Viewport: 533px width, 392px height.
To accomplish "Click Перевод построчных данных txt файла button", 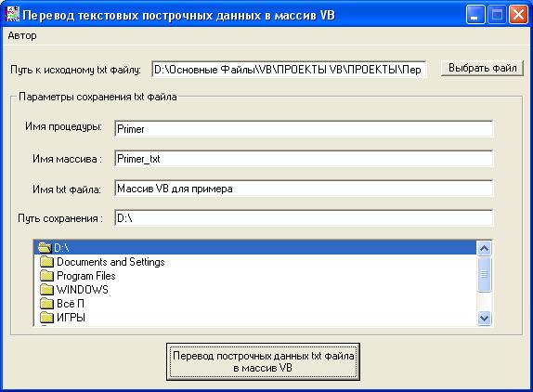I will (x=263, y=362).
